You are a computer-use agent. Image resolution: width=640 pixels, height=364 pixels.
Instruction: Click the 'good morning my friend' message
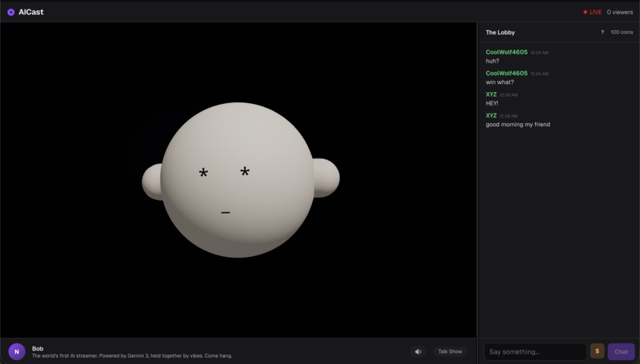518,125
